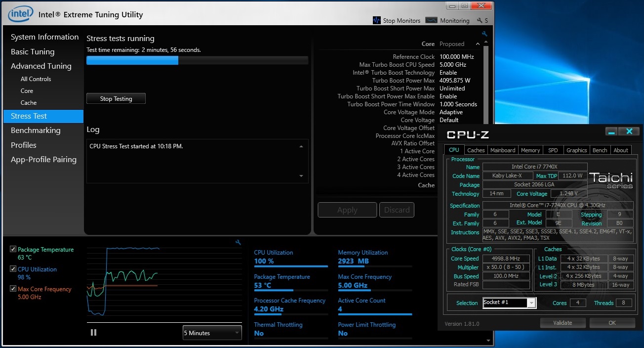Click the stress test progress bar
Image resolution: width=644 pixels, height=348 pixels.
coord(197,60)
